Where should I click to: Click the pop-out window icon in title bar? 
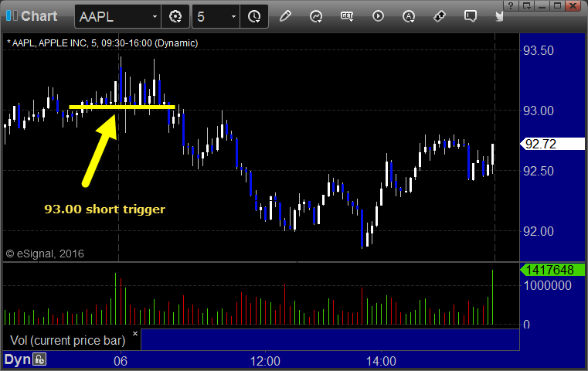point(526,5)
